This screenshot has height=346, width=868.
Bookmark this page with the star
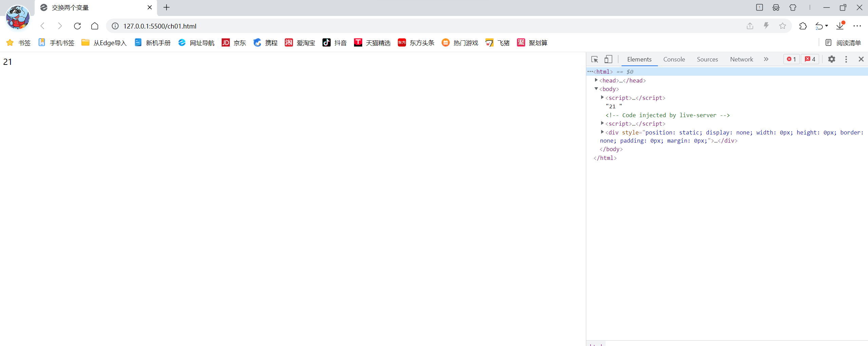pyautogui.click(x=782, y=26)
